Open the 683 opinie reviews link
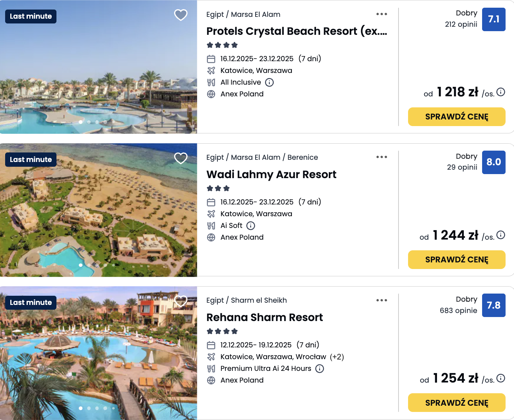514x420 pixels. [x=458, y=310]
